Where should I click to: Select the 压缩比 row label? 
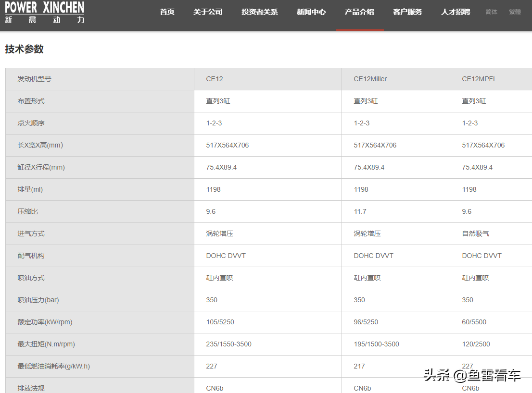[27, 211]
